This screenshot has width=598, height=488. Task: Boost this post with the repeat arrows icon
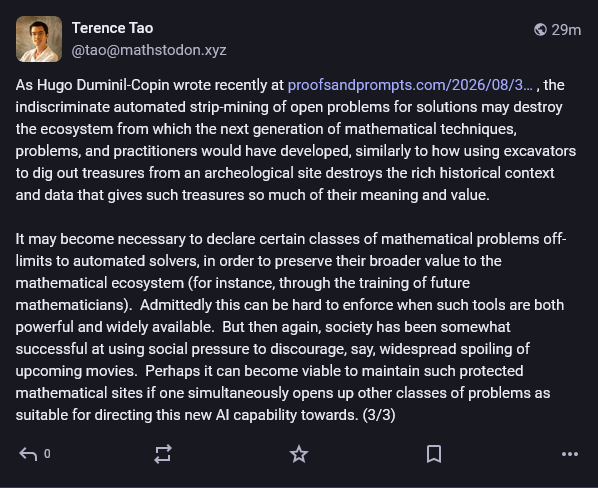pyautogui.click(x=163, y=454)
